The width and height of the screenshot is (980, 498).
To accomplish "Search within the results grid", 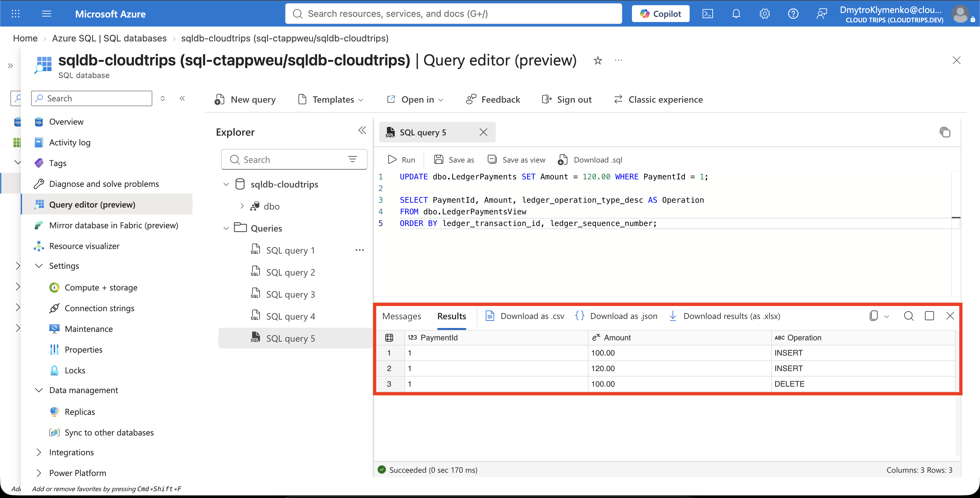I will pyautogui.click(x=909, y=316).
